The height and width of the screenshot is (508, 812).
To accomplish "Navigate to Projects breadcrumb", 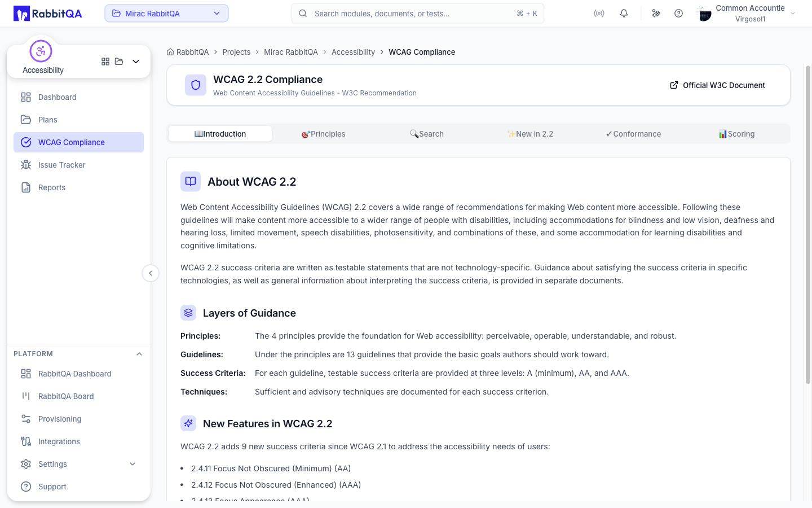I will click(236, 52).
